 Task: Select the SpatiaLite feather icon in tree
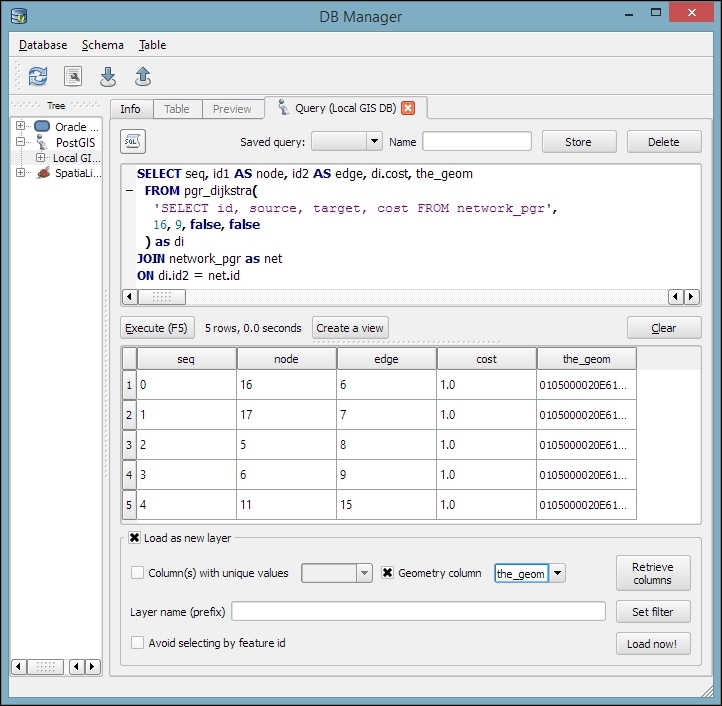tap(42, 173)
